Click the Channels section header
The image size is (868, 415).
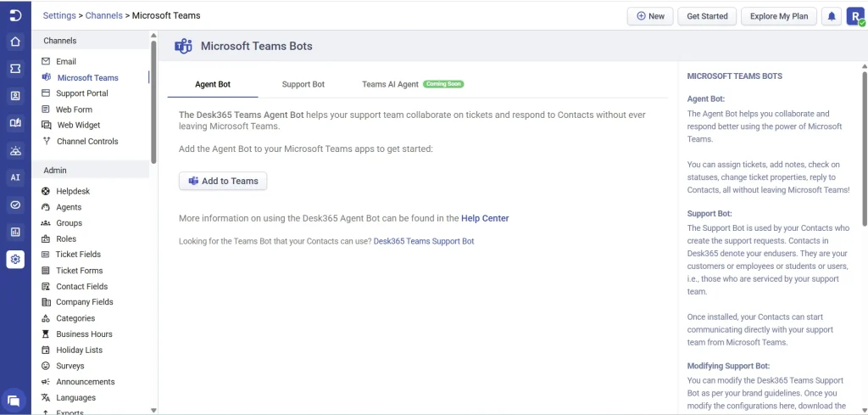click(90, 41)
